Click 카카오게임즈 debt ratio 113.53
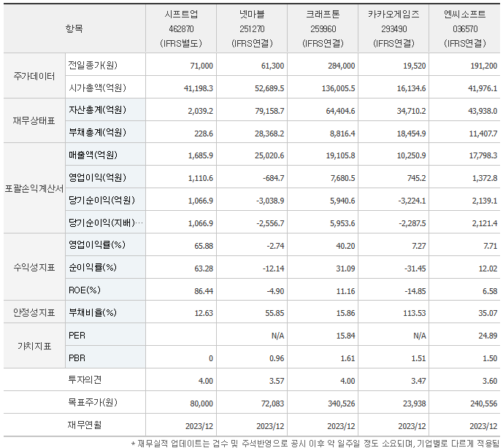The image size is (503, 448). tap(415, 313)
